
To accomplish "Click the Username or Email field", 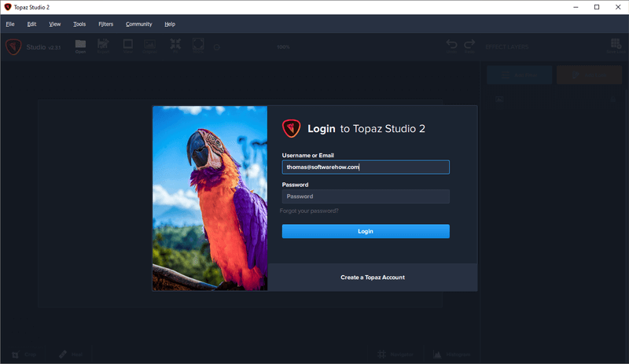I will point(366,167).
